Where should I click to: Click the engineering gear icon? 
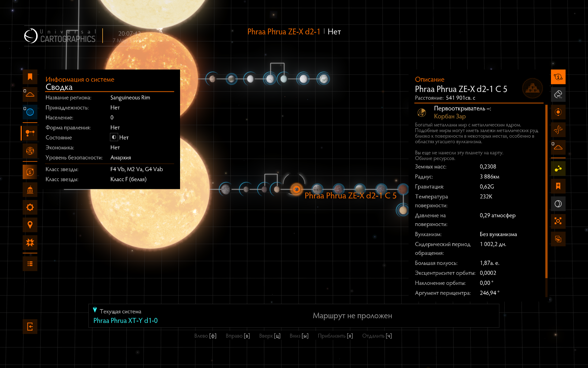coord(30,207)
